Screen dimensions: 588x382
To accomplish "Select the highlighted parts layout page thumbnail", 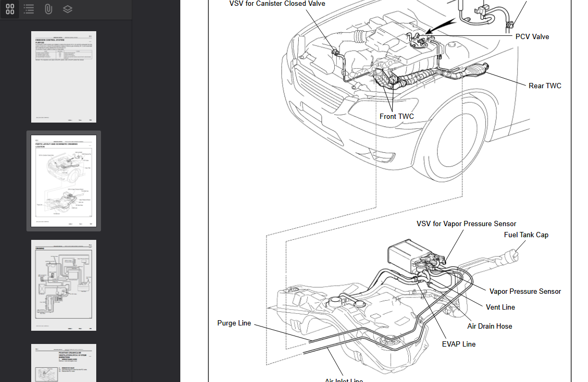I will pyautogui.click(x=64, y=181).
